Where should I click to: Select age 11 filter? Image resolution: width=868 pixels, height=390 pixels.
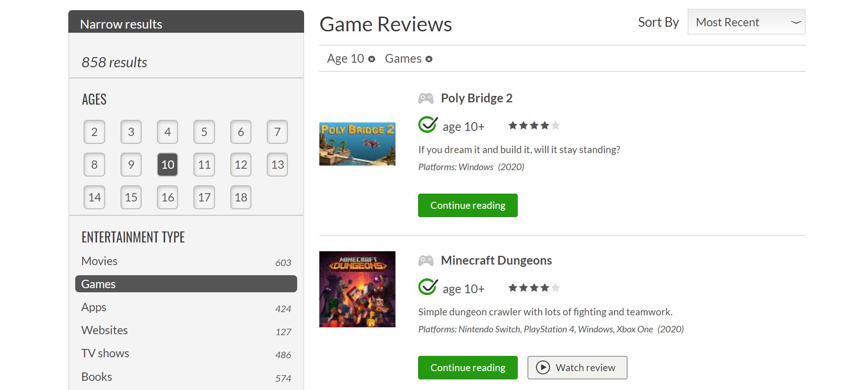coord(204,165)
